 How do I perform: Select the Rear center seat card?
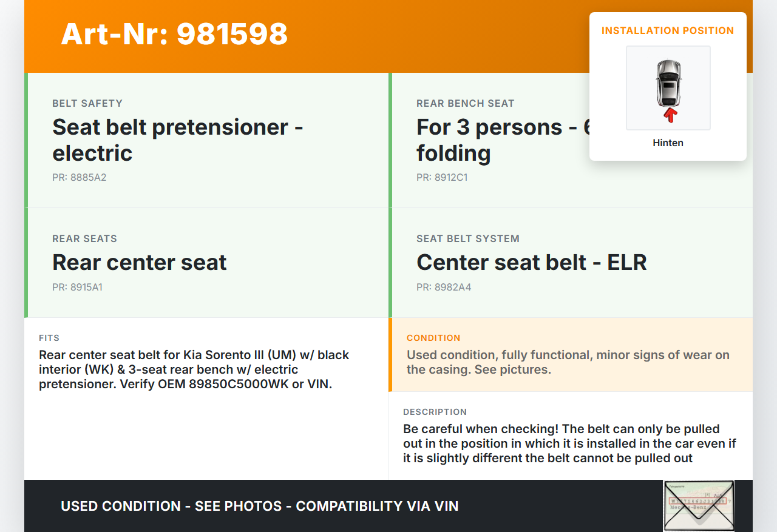[x=206, y=263]
